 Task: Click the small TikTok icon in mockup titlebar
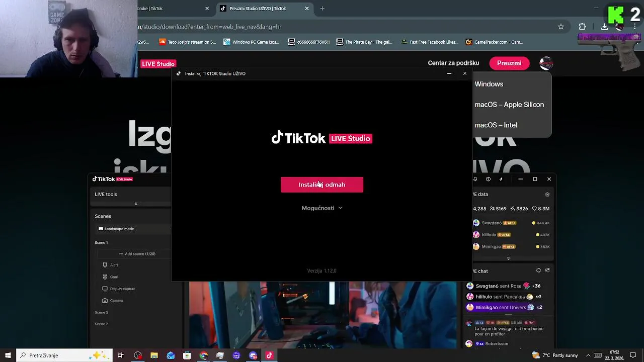click(x=501, y=179)
